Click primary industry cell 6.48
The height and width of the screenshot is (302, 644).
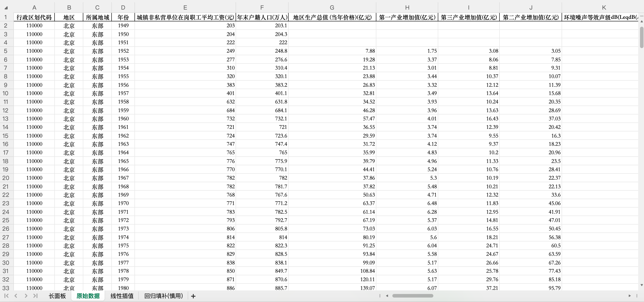point(407,203)
